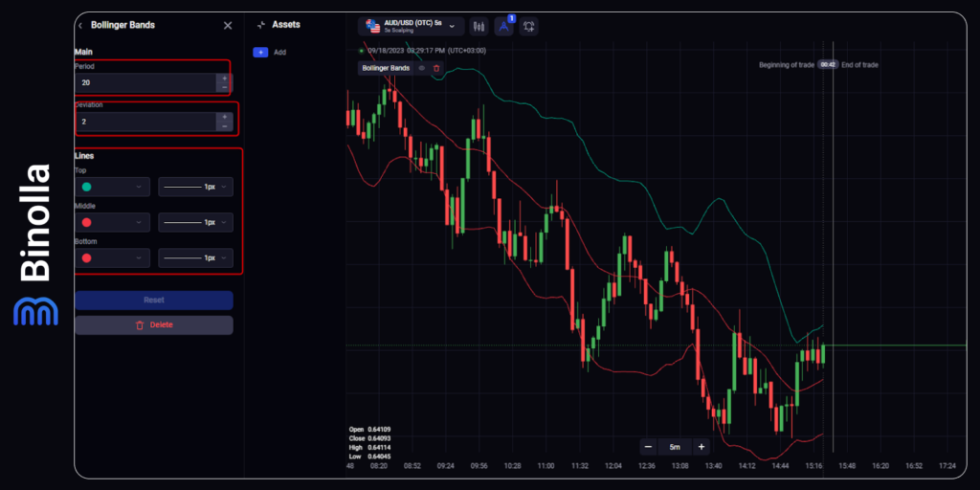Zoom out the timeframe with minus

648,447
